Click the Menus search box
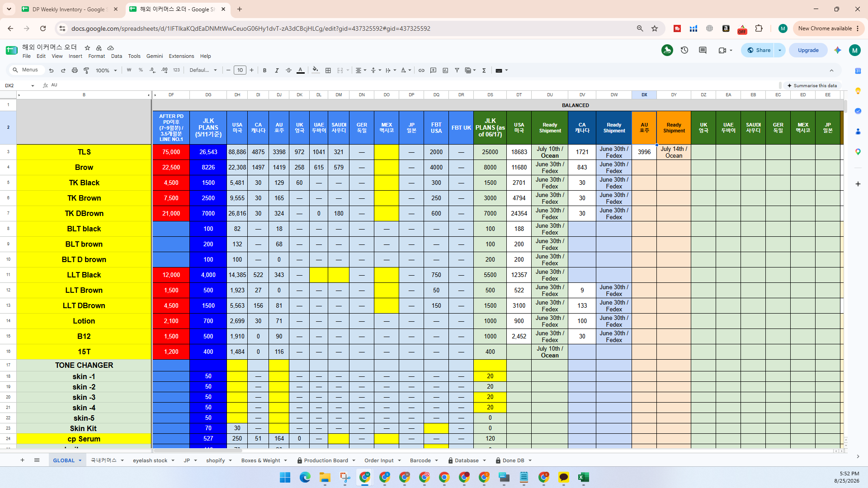 (x=27, y=70)
